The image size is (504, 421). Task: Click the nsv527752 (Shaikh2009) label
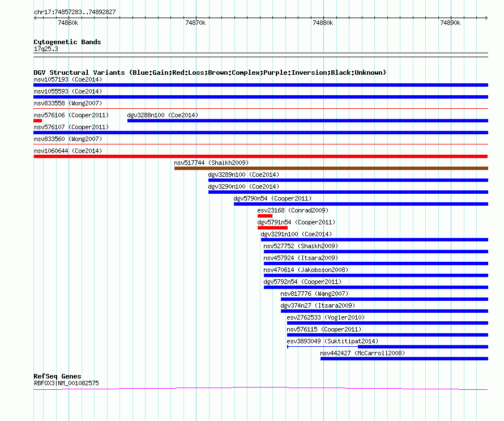click(301, 246)
